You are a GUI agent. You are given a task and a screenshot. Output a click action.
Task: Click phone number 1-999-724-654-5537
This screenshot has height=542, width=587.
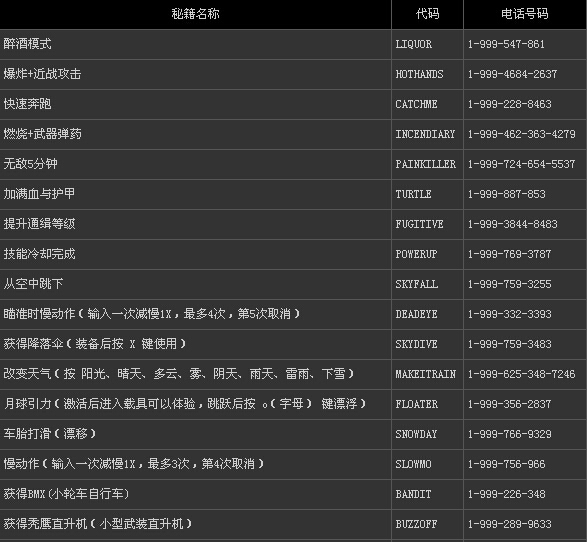click(x=521, y=164)
